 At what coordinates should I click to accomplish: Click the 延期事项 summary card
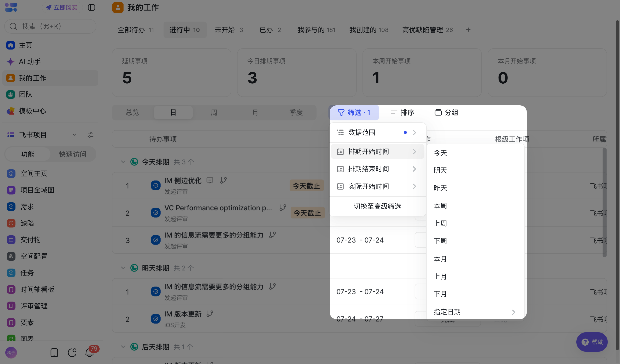171,73
